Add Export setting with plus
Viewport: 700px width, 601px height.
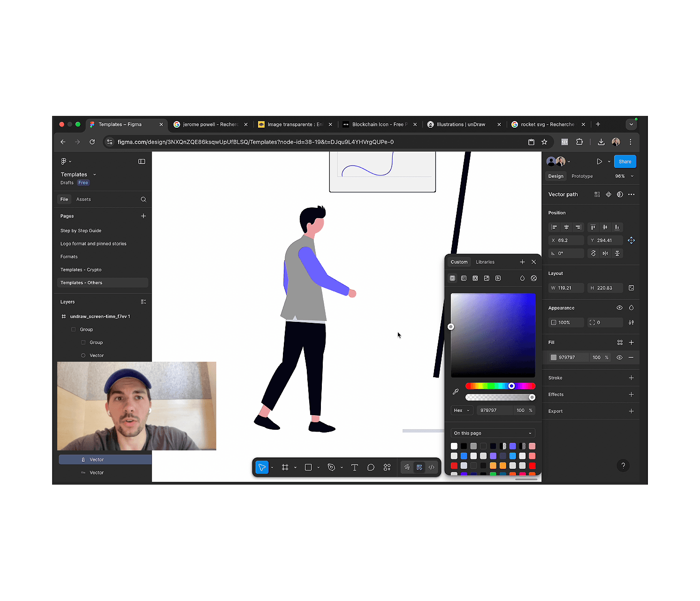click(x=632, y=411)
